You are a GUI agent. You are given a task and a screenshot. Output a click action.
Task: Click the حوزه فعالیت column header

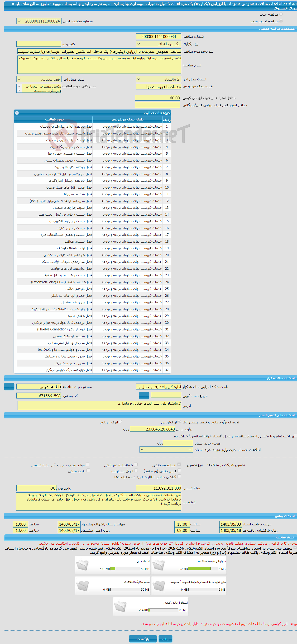tap(55, 119)
